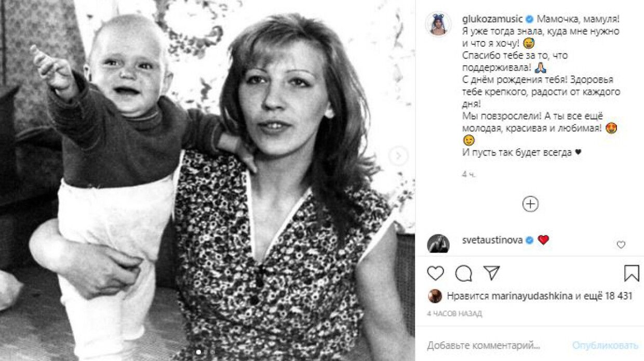Like the post with the heart icon
Screen dimensions: 644x361
coord(435,273)
